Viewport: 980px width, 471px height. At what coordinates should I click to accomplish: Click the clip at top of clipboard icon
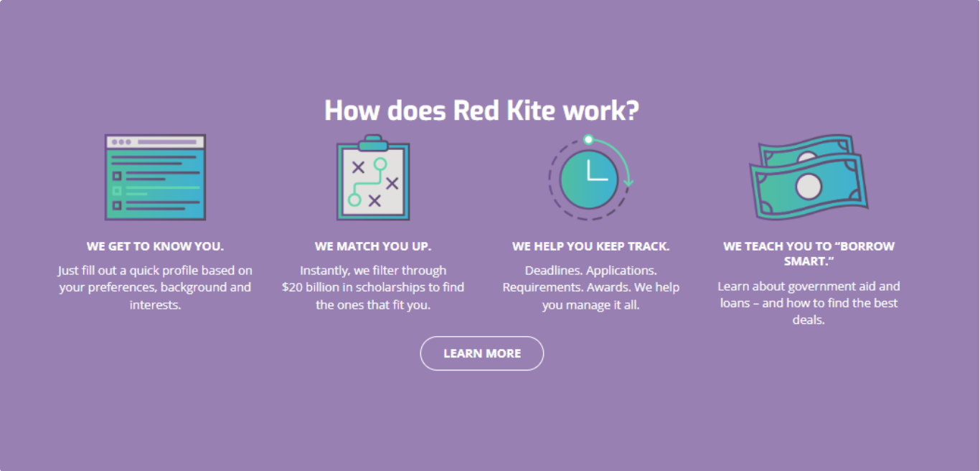(x=373, y=142)
